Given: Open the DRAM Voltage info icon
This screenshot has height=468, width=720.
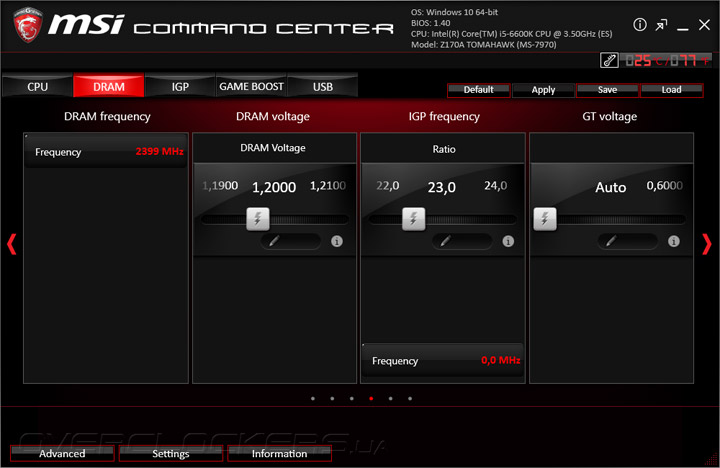Looking at the screenshot, I should pyautogui.click(x=337, y=241).
